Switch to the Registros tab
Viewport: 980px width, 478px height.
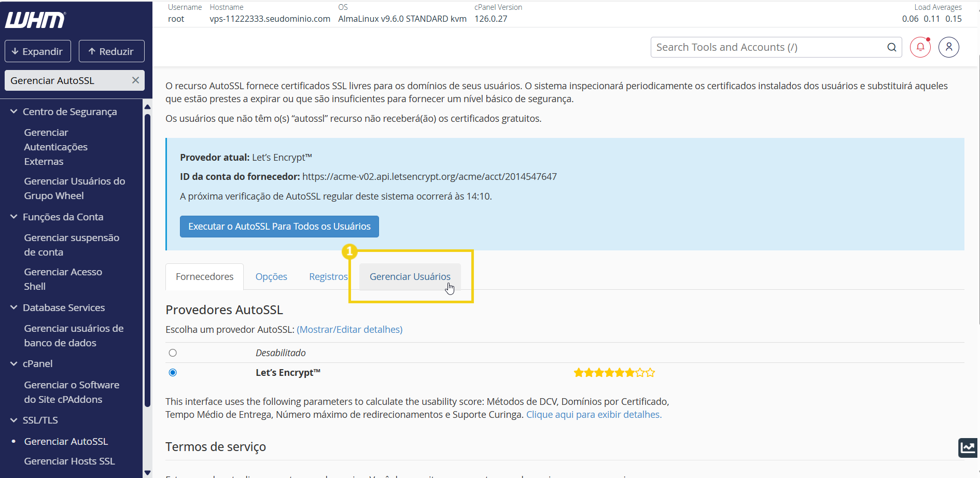(x=328, y=277)
